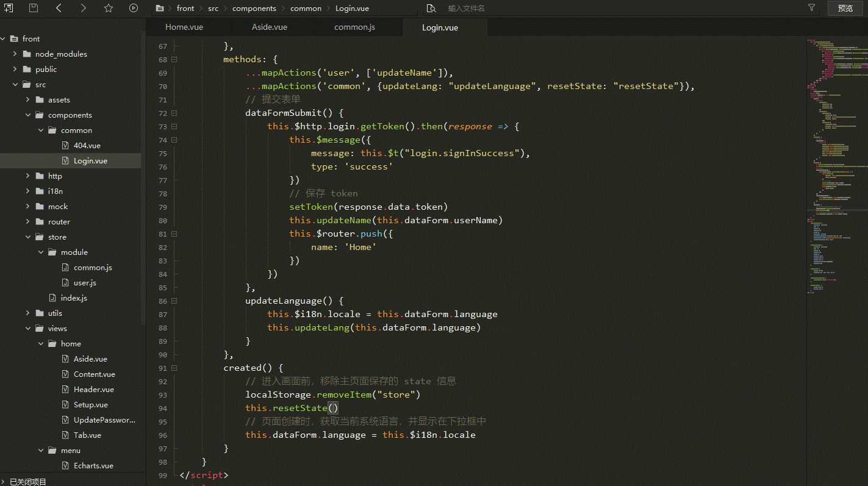868x486 pixels.
Task: Fold the created block at line 91
Action: coord(174,368)
